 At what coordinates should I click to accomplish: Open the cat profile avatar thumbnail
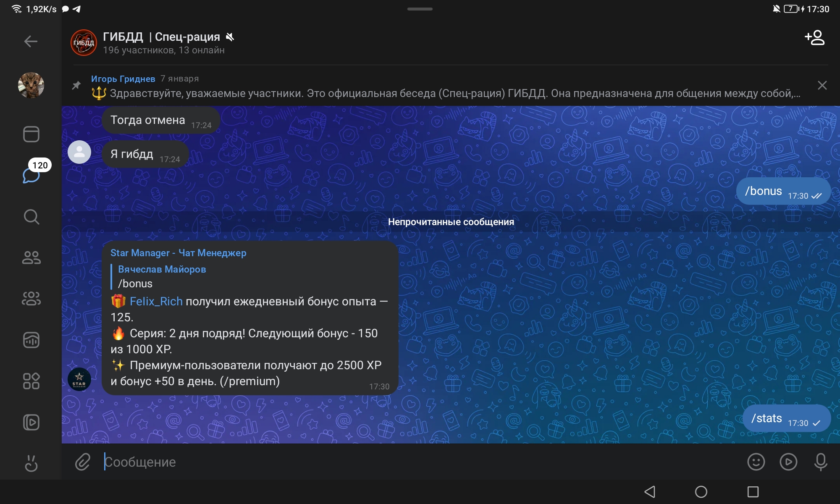[x=31, y=85]
